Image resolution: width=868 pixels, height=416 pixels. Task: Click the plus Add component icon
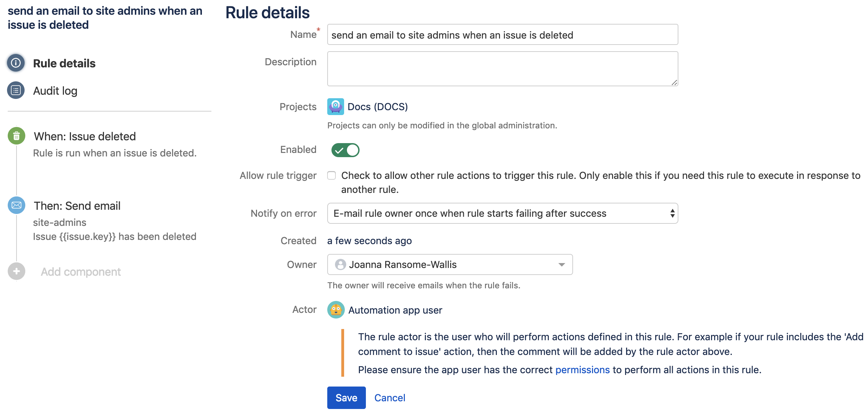17,271
